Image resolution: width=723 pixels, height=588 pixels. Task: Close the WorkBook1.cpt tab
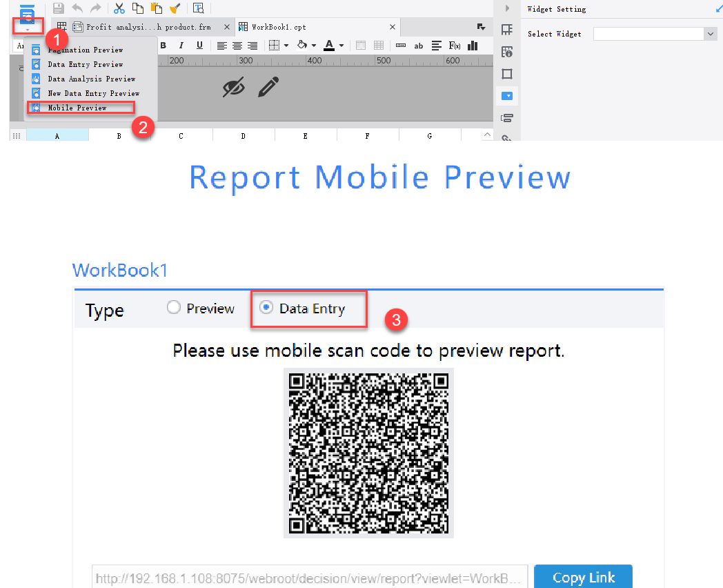coord(393,27)
